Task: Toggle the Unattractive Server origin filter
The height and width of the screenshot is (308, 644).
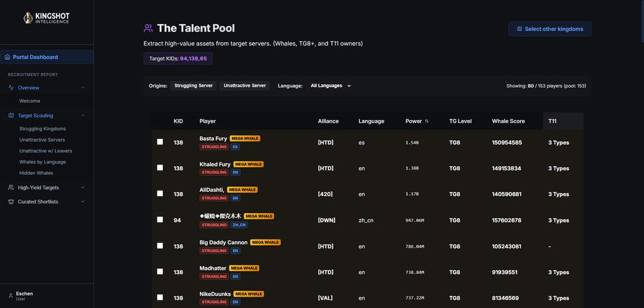Action: coord(245,86)
